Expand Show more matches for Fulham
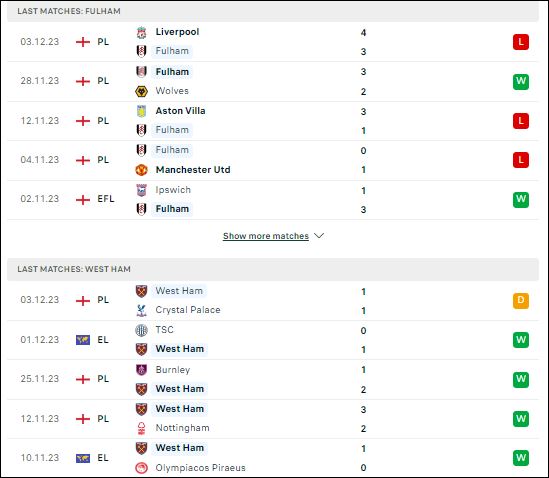The width and height of the screenshot is (549, 478). [x=266, y=236]
